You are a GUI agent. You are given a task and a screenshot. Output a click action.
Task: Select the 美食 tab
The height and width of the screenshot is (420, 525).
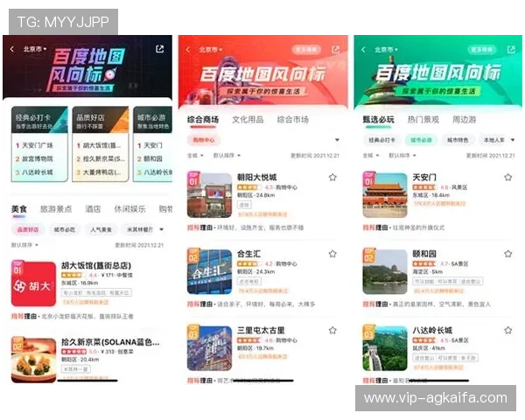tap(19, 209)
